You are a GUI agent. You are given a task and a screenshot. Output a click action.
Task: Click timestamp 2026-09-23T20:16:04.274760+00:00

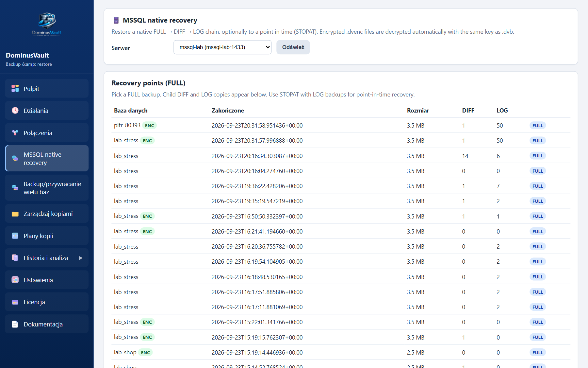[257, 171]
